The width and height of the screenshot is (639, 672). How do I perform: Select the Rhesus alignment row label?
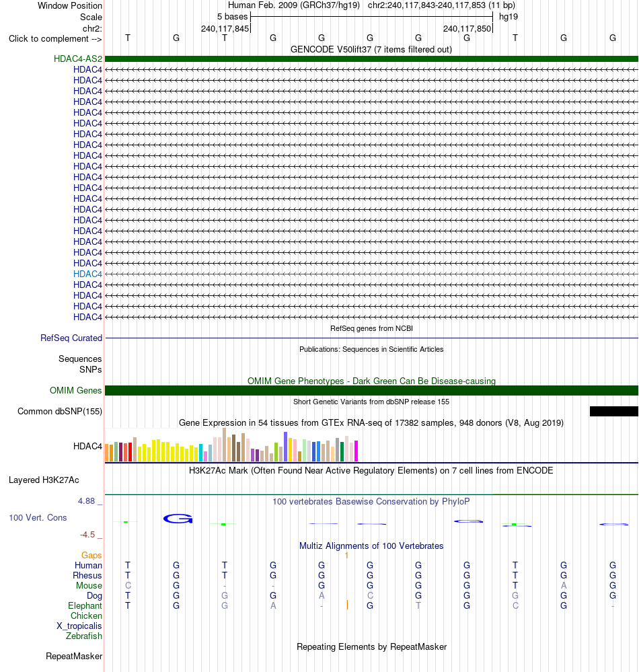coord(87,576)
